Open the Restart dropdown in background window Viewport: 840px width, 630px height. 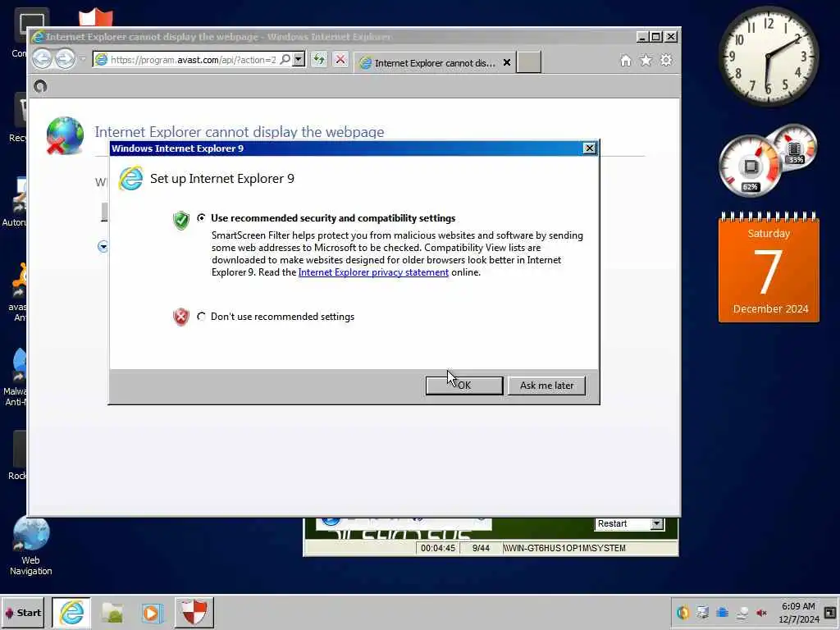657,524
